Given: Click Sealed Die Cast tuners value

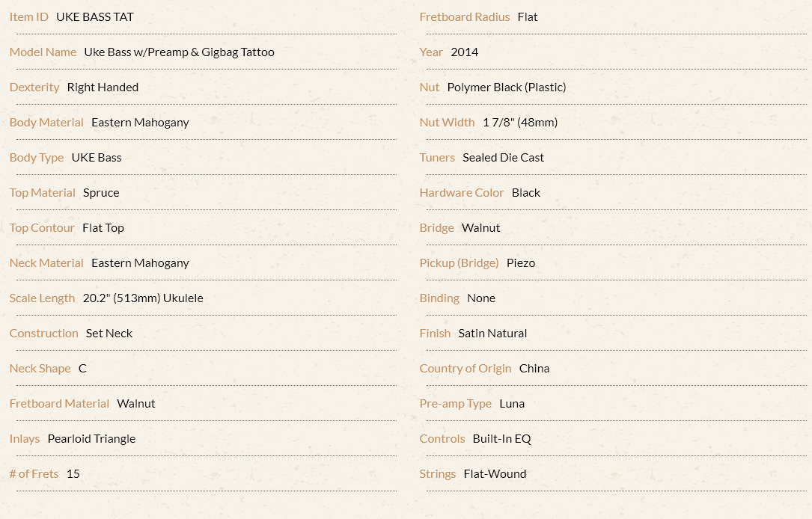Looking at the screenshot, I should [x=504, y=158].
